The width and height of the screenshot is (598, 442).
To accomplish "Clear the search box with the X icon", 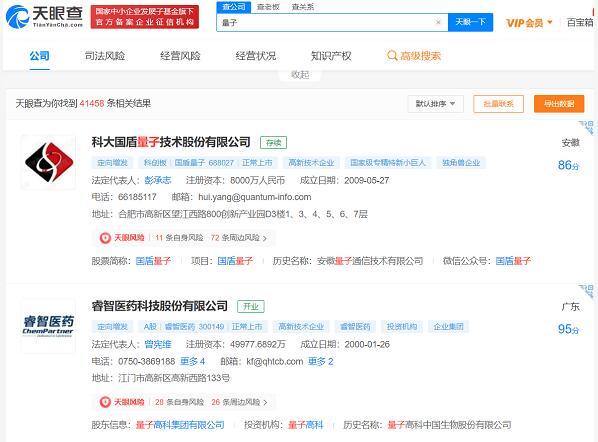I will 438,22.
